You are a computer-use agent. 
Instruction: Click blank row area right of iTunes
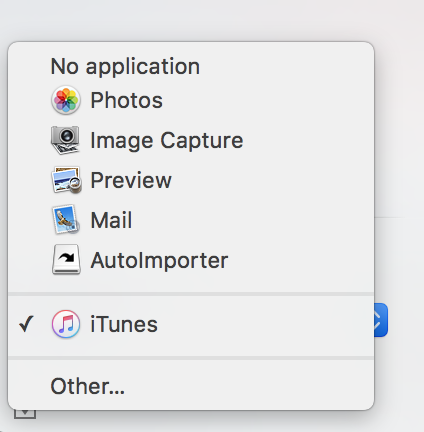(x=263, y=324)
